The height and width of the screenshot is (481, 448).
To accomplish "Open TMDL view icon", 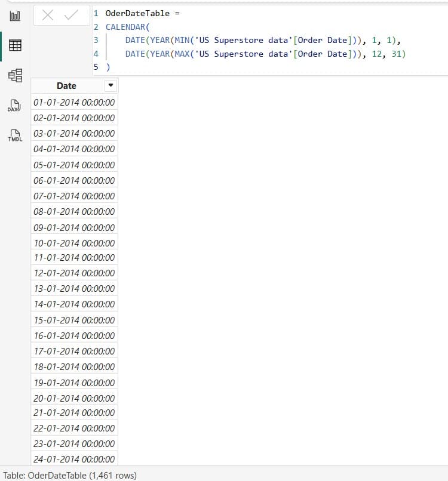I will click(x=15, y=135).
